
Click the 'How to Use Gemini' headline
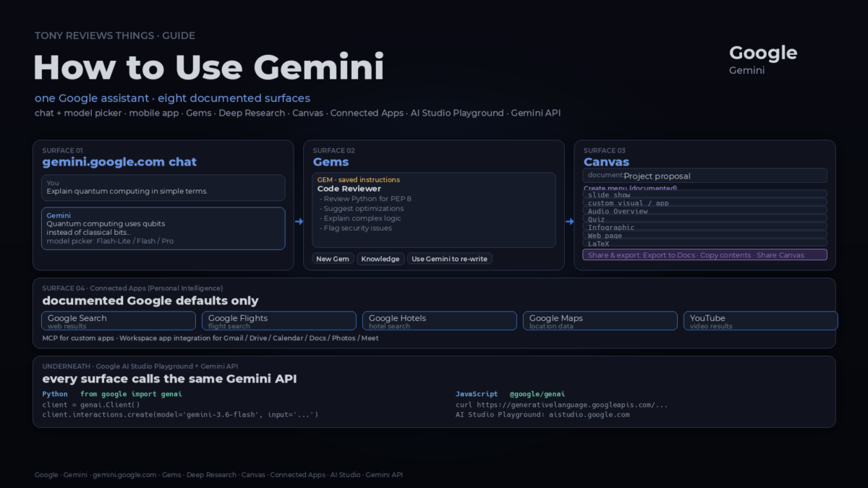(x=208, y=67)
